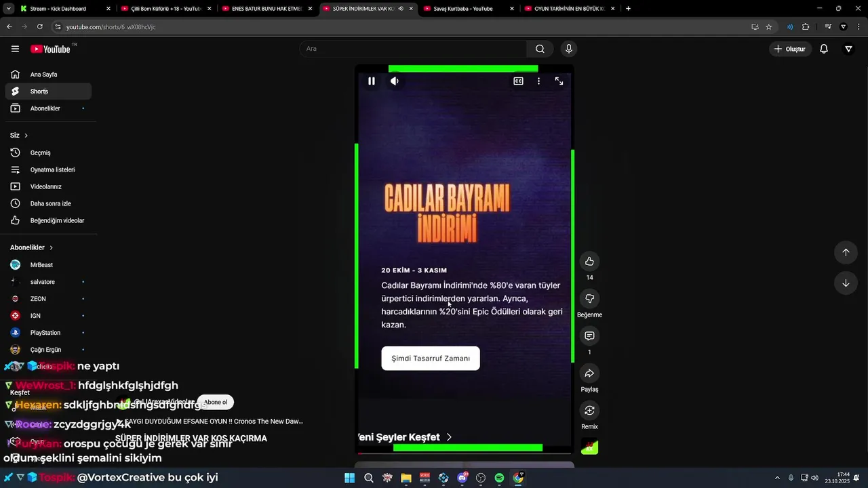Click the address bar URL
Screen dimensions: 868x488
coord(111,27)
